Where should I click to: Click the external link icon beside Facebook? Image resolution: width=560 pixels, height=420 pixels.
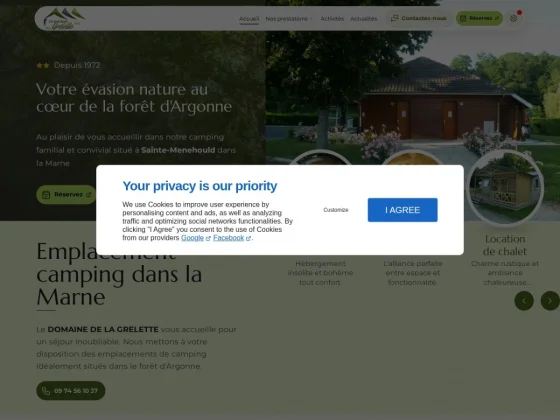248,239
